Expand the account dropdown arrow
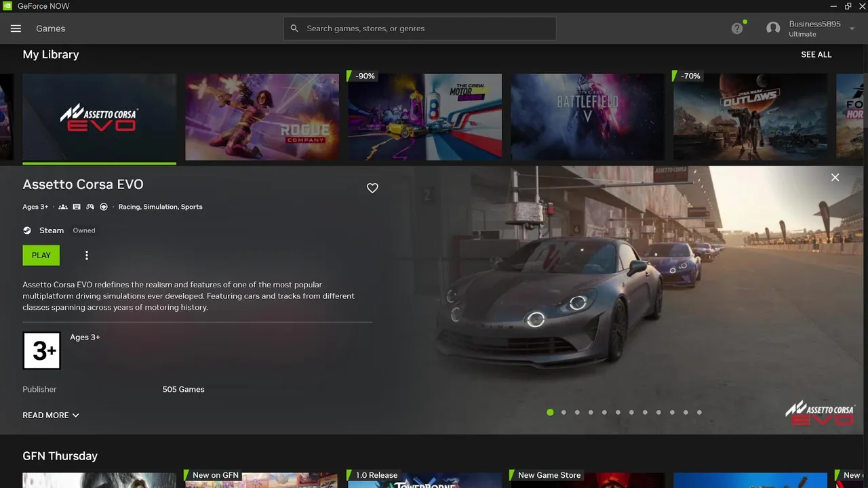868x488 pixels. pyautogui.click(x=852, y=28)
